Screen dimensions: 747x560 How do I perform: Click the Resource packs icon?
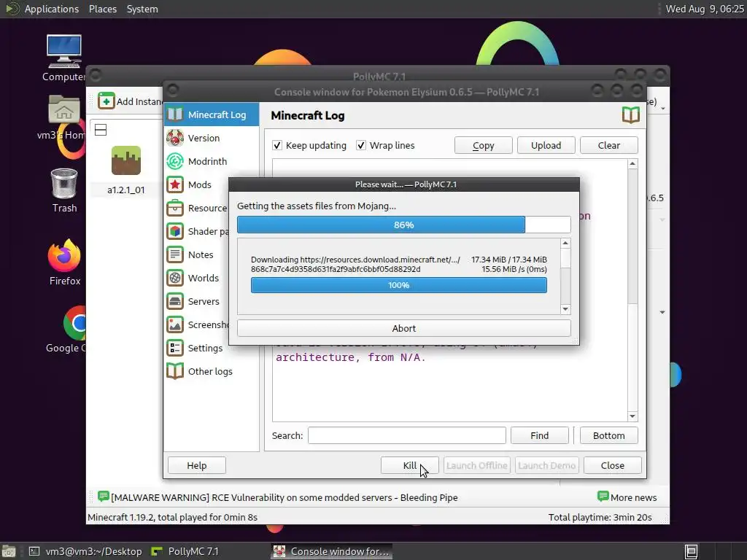click(175, 208)
